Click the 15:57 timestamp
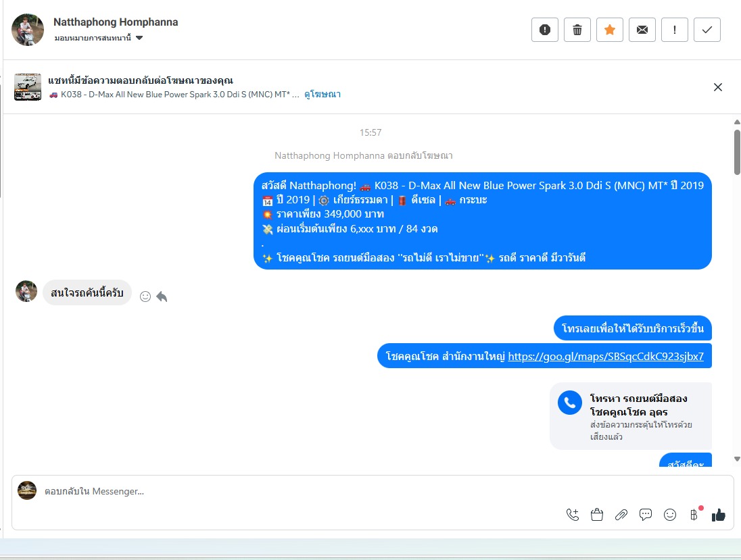 click(x=370, y=132)
